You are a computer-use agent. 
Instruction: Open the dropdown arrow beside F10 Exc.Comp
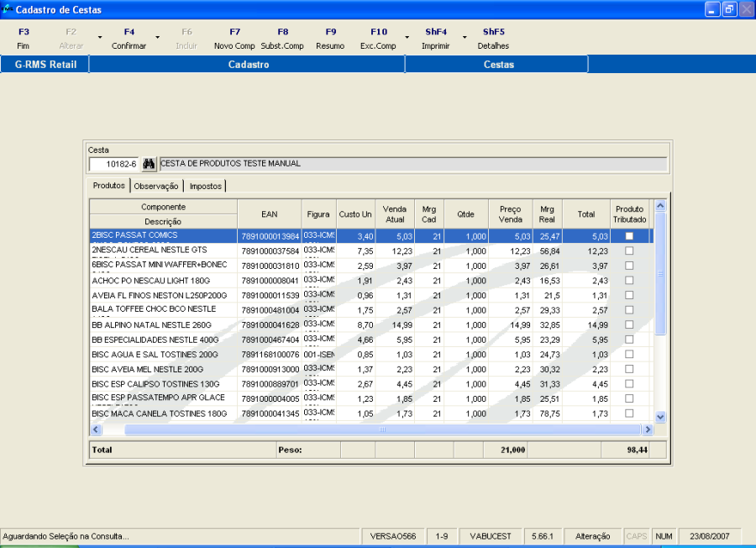pos(407,39)
